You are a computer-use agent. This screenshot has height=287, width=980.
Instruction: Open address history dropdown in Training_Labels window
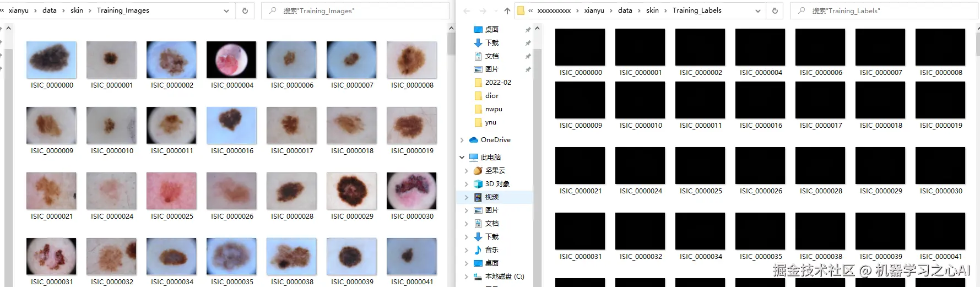coord(757,10)
